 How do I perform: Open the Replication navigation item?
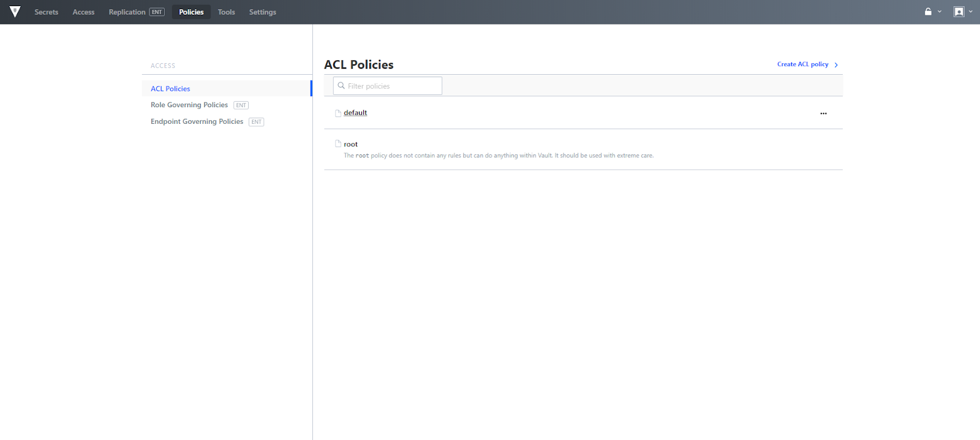pos(127,12)
